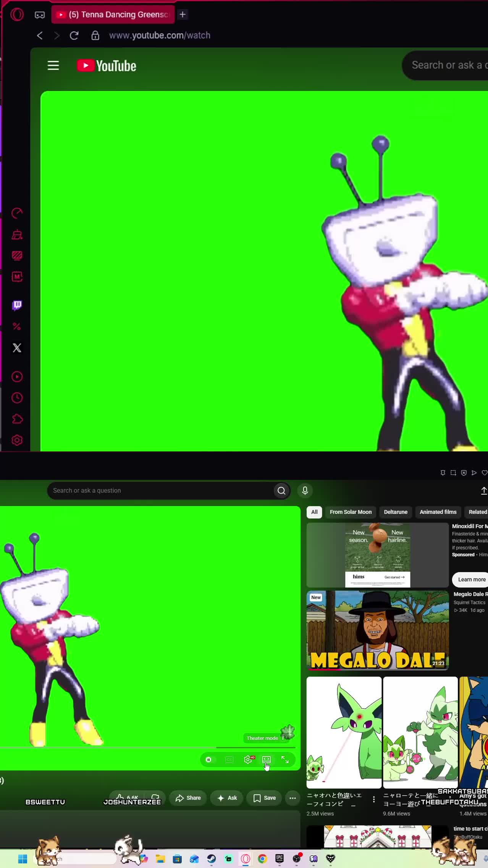Open the Twitch sidebar panel
Screen dimensions: 488x868
(17, 305)
